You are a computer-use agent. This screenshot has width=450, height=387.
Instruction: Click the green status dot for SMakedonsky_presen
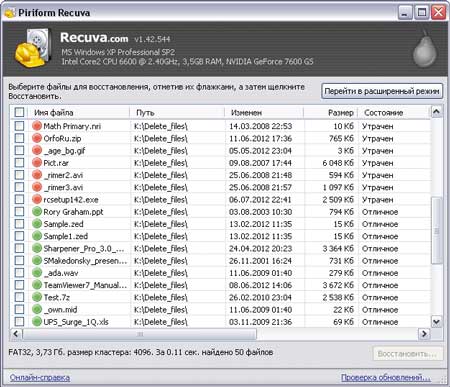click(37, 261)
